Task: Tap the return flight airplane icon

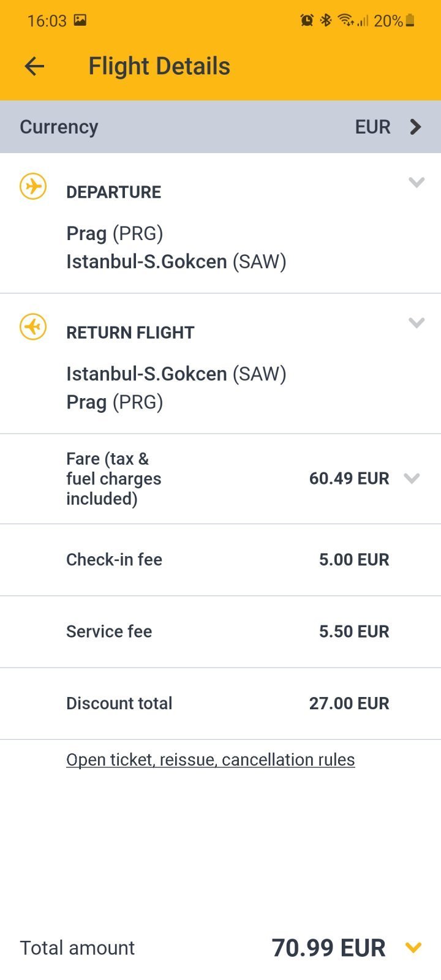Action: tap(33, 326)
